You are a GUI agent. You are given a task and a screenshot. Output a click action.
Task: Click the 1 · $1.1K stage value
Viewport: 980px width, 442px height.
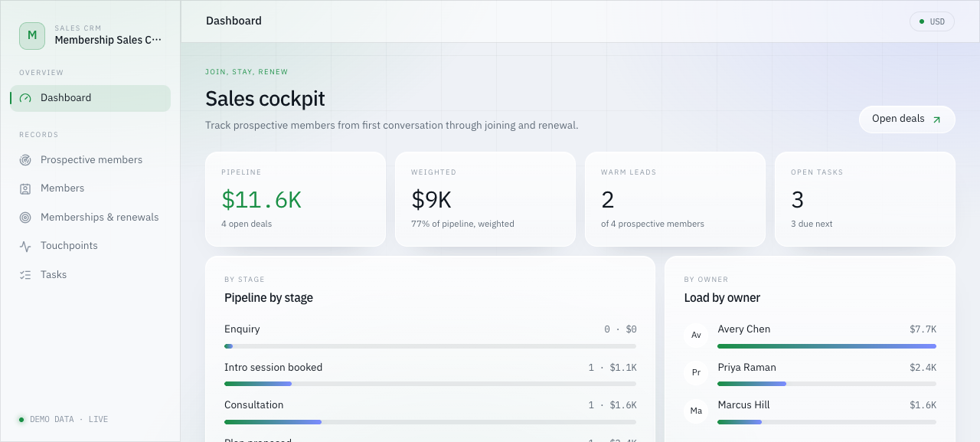click(x=612, y=368)
